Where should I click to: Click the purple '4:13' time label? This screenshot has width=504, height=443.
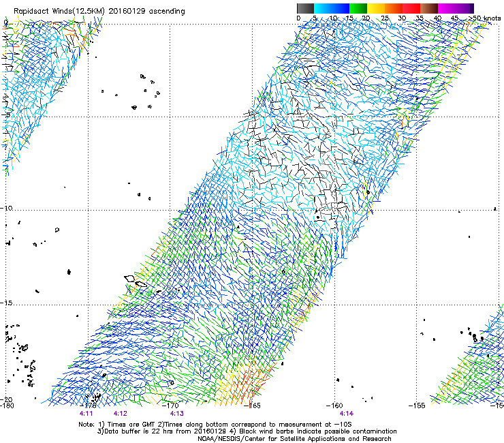coord(177,414)
